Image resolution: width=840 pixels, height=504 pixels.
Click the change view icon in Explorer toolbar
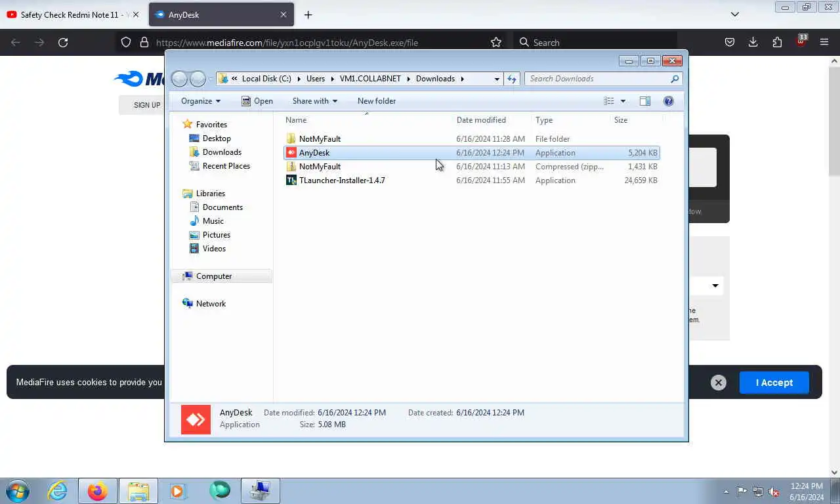(x=609, y=101)
